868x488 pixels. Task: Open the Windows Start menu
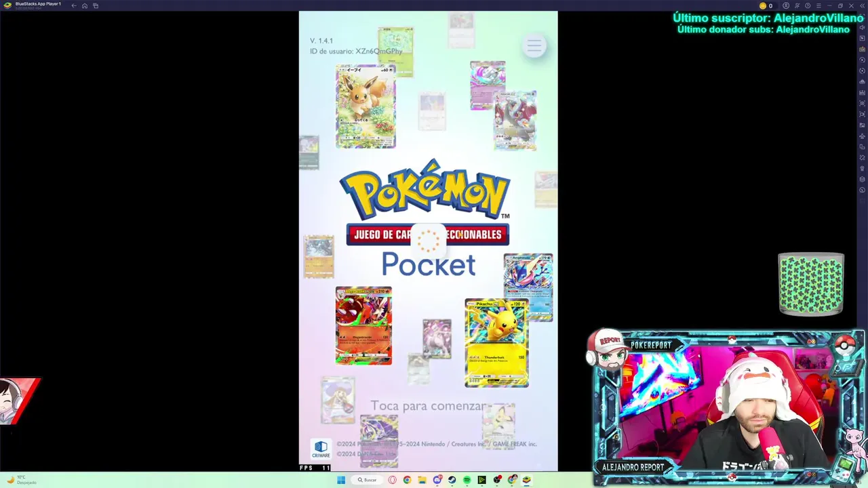click(341, 480)
